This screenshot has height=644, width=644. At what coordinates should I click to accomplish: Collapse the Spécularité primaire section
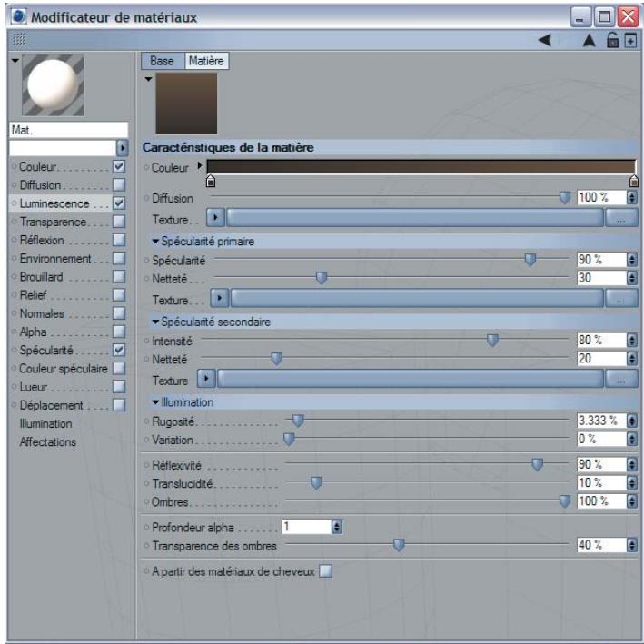[155, 241]
